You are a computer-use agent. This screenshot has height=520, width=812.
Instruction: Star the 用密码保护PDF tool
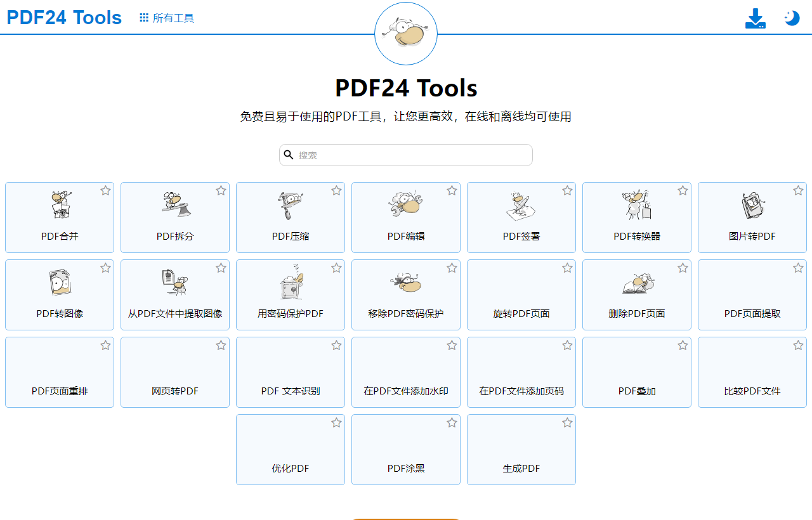(336, 268)
